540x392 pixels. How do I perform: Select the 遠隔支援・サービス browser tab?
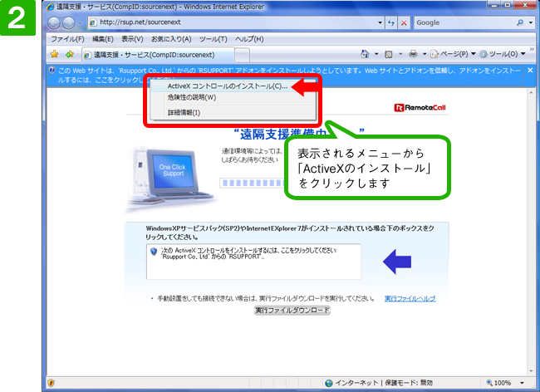(158, 55)
